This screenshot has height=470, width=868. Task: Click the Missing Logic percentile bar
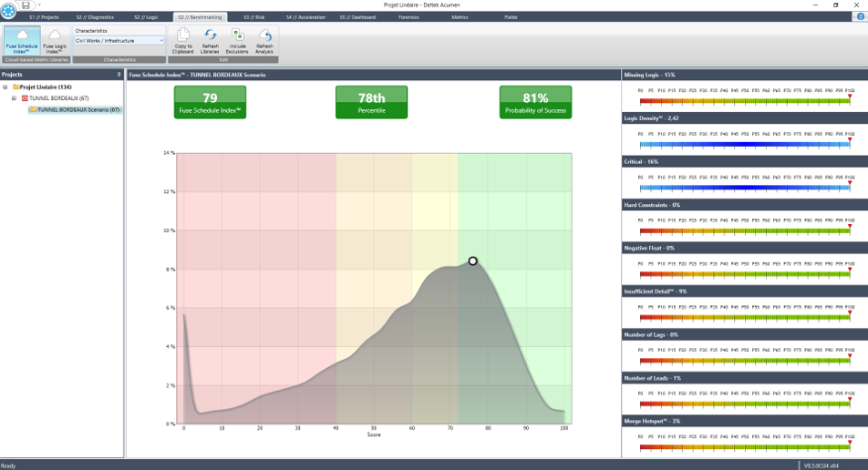[745, 102]
